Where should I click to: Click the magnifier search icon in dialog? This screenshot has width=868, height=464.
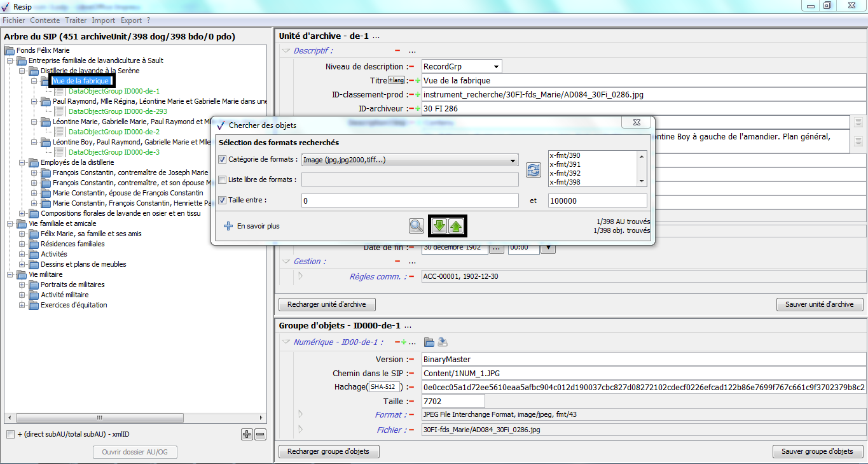click(x=416, y=225)
